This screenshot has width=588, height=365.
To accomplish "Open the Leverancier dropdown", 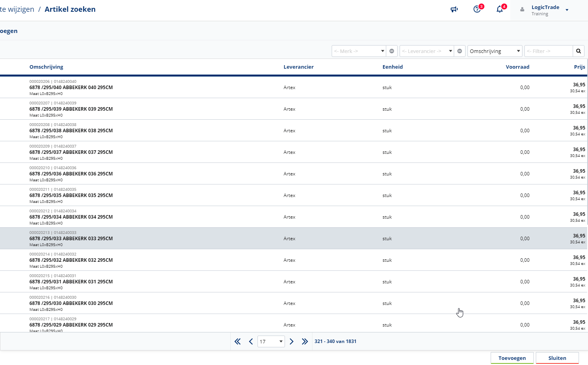I will pos(427,51).
